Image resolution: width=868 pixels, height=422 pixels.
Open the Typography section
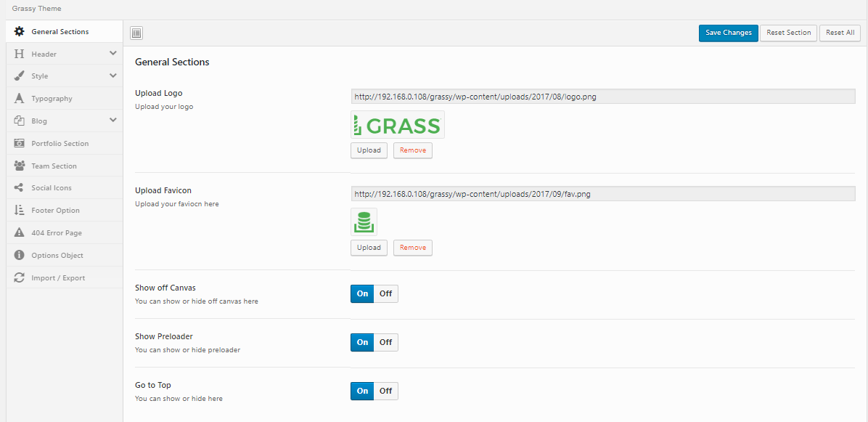[x=64, y=99]
